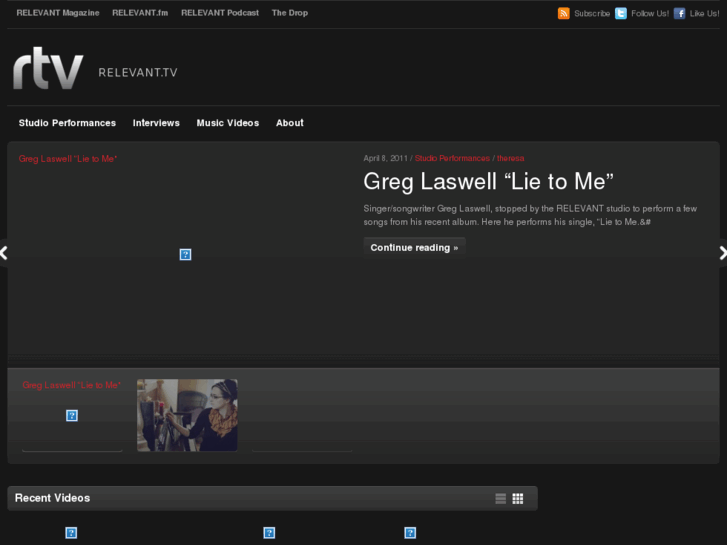Open the RELEVANT Podcast link
This screenshot has width=727, height=545.
[x=220, y=13]
